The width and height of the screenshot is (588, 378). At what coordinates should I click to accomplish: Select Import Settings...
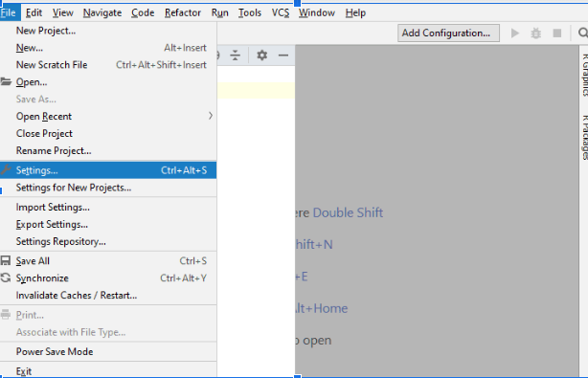click(108, 207)
